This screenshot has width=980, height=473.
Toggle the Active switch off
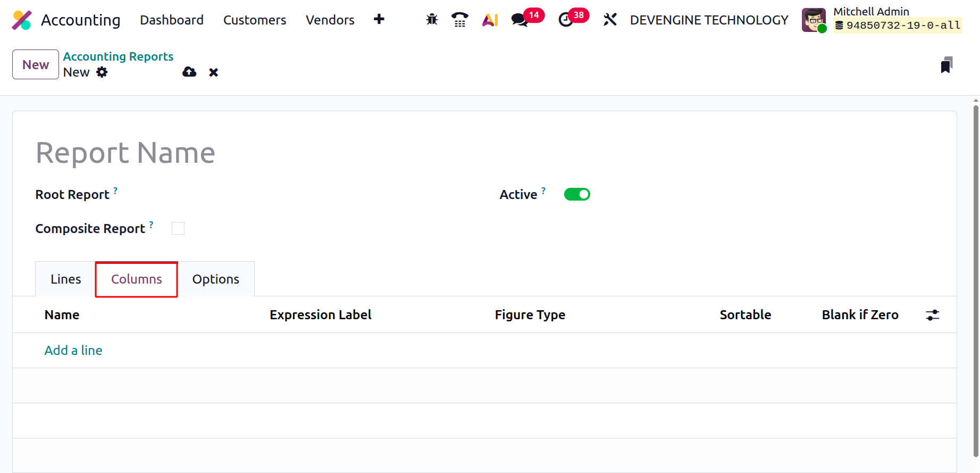coord(577,194)
